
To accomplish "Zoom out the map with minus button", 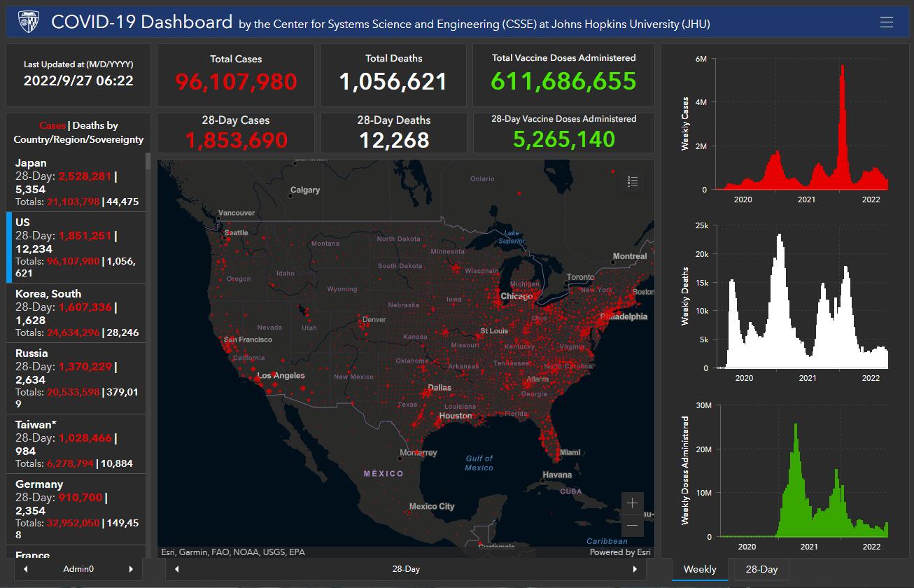I will 633,525.
